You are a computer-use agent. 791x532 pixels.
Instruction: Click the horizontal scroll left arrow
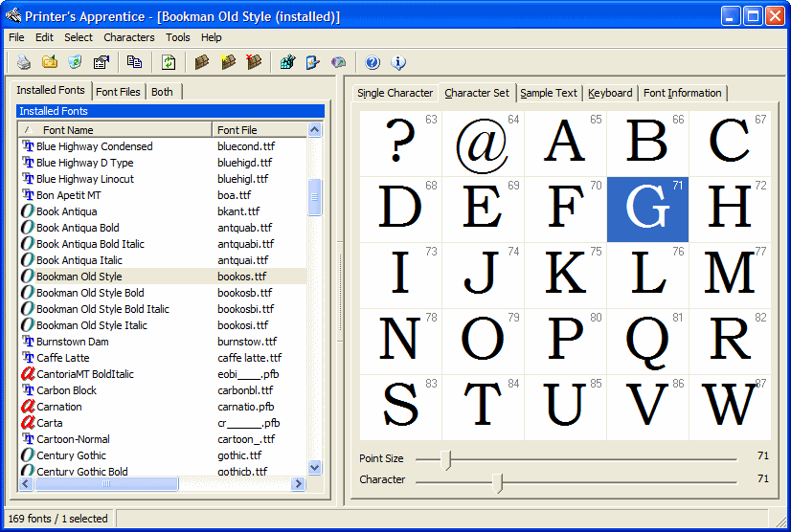tap(26, 484)
